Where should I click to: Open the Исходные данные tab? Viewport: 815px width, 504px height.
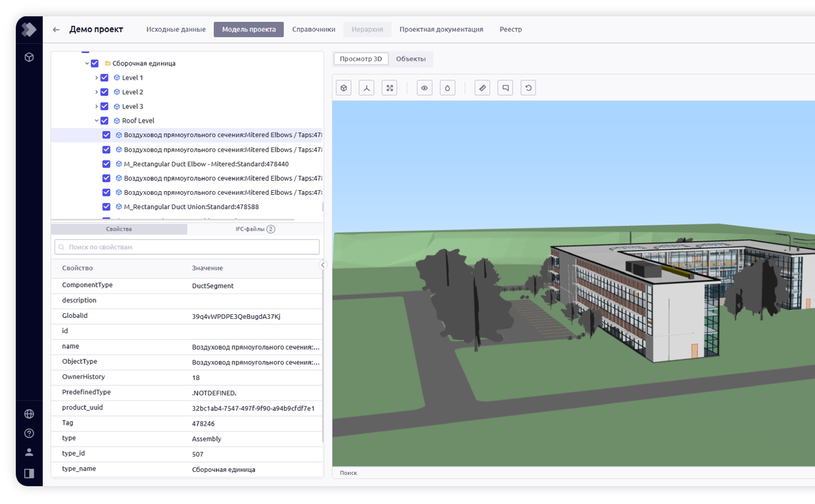coord(176,29)
